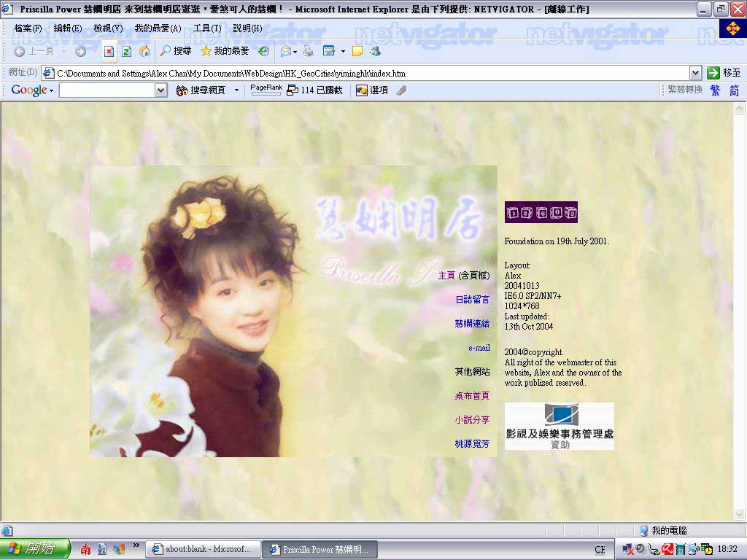Open Favorites (我的最愛) star button

click(x=225, y=51)
